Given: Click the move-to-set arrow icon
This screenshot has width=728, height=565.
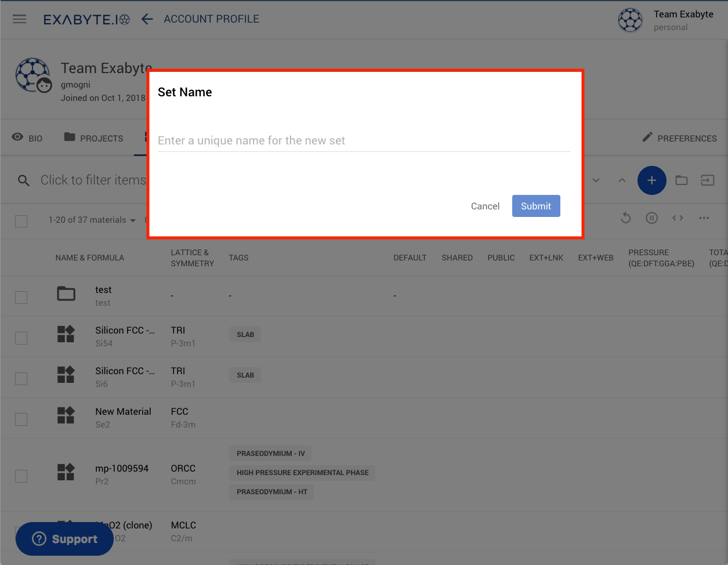Looking at the screenshot, I should (708, 180).
